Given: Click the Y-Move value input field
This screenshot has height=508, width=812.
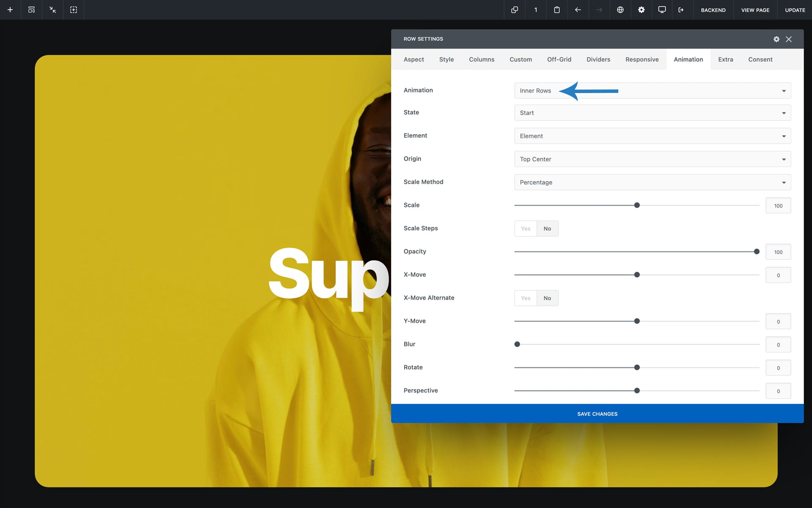Looking at the screenshot, I should pos(778,321).
